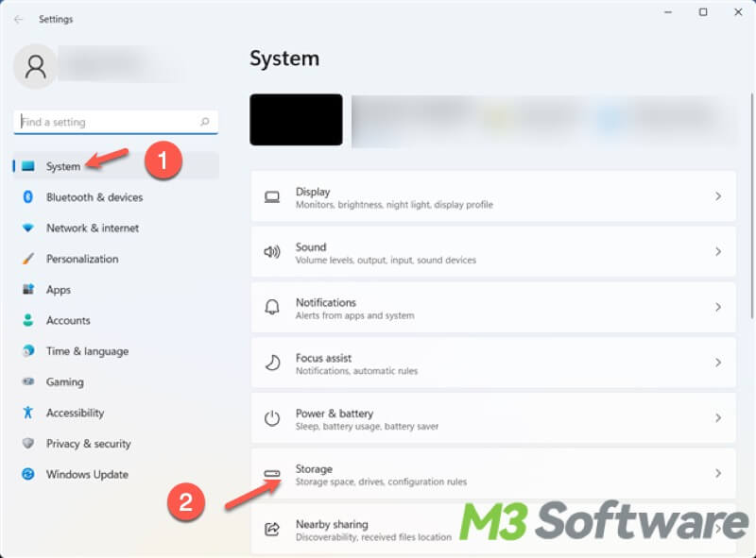Open Bluetooth & devices settings
This screenshot has height=558, width=756.
(x=115, y=197)
